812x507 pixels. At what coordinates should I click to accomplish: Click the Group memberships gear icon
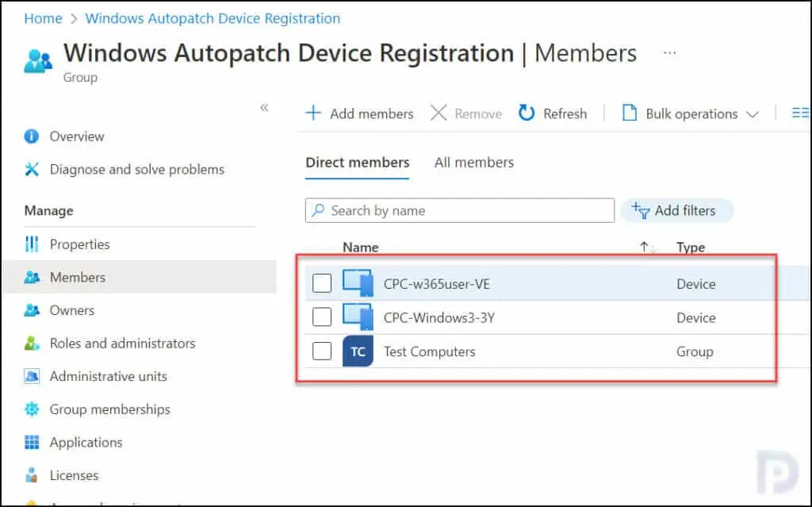pos(32,409)
